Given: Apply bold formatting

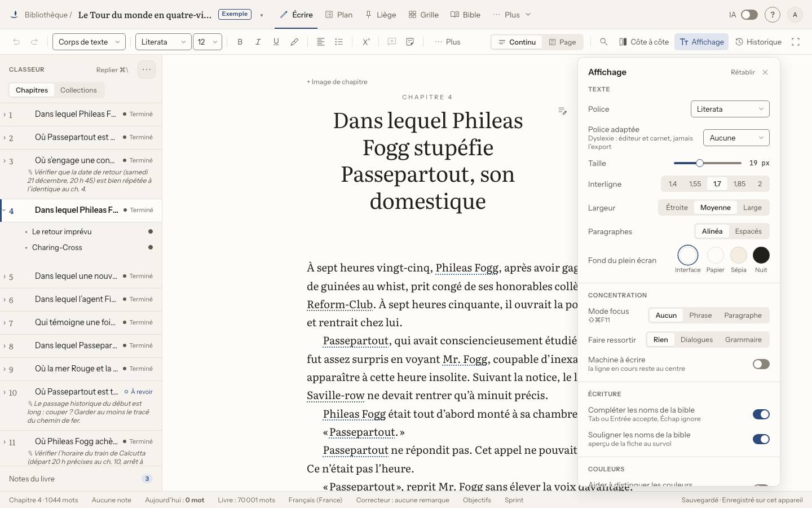Looking at the screenshot, I should click(x=240, y=42).
